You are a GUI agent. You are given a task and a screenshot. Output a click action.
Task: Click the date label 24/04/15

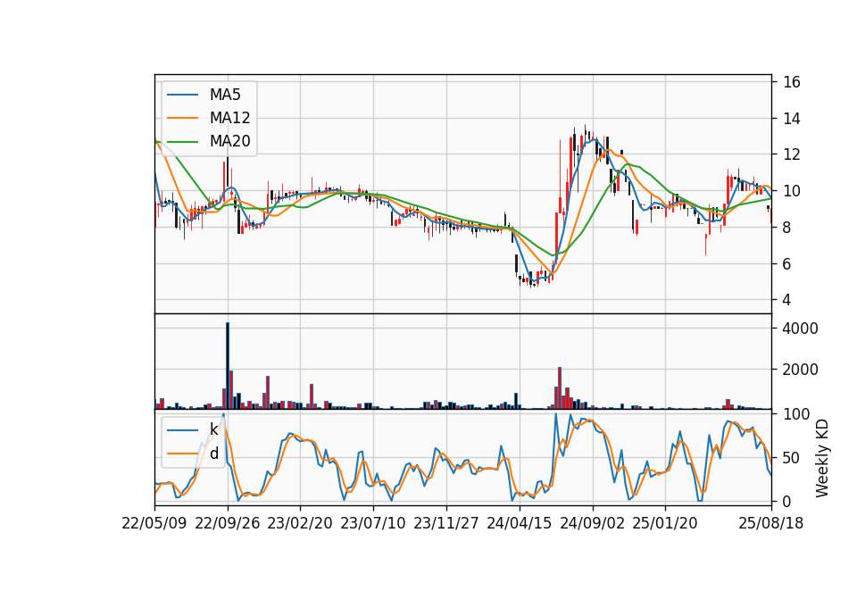pyautogui.click(x=520, y=523)
